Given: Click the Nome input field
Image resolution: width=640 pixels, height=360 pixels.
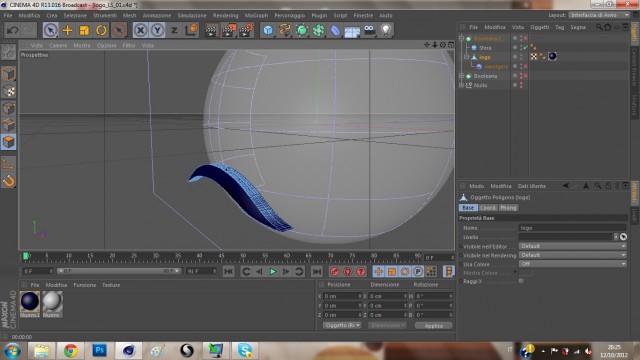Looking at the screenshot, I should point(573,228).
